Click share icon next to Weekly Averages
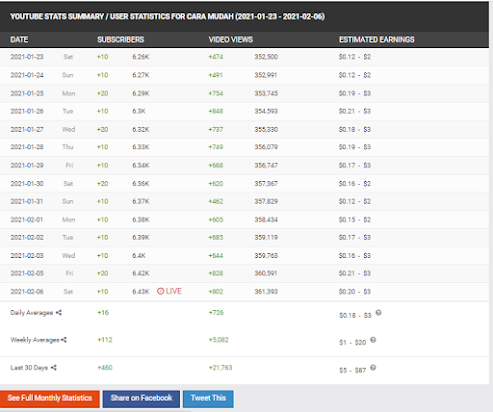 pyautogui.click(x=64, y=340)
